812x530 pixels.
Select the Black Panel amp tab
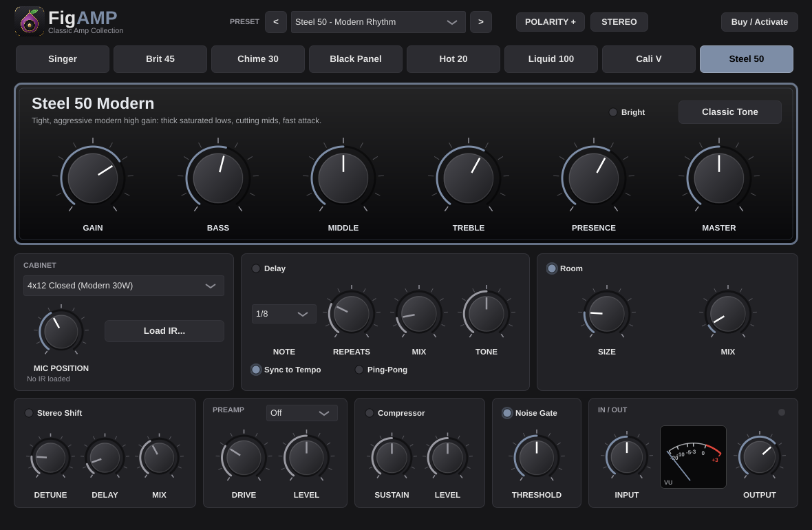[356, 59]
